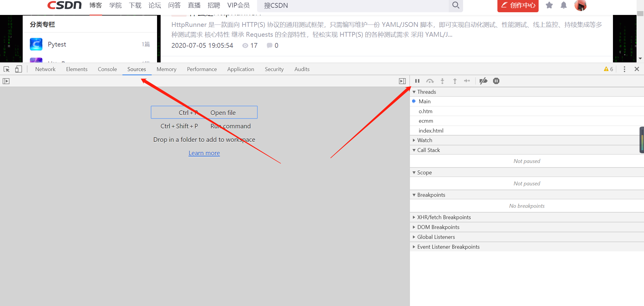Select the Main thread
The width and height of the screenshot is (644, 306).
(x=527, y=102)
